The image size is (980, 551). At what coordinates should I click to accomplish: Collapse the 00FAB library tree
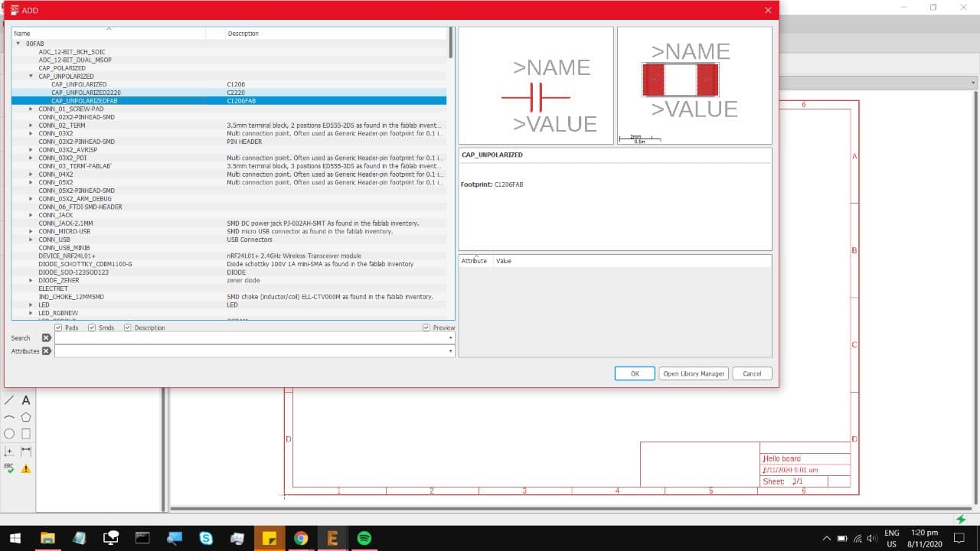(18, 44)
